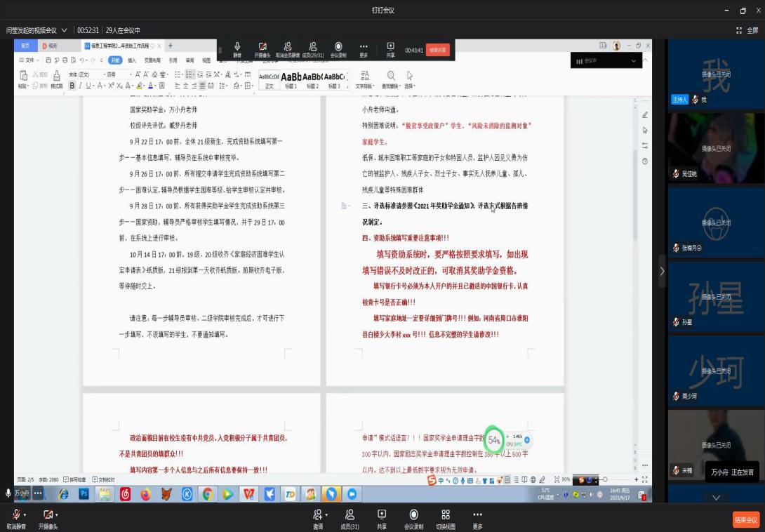Click the 开始 ribbon tab in WPS

click(x=114, y=60)
